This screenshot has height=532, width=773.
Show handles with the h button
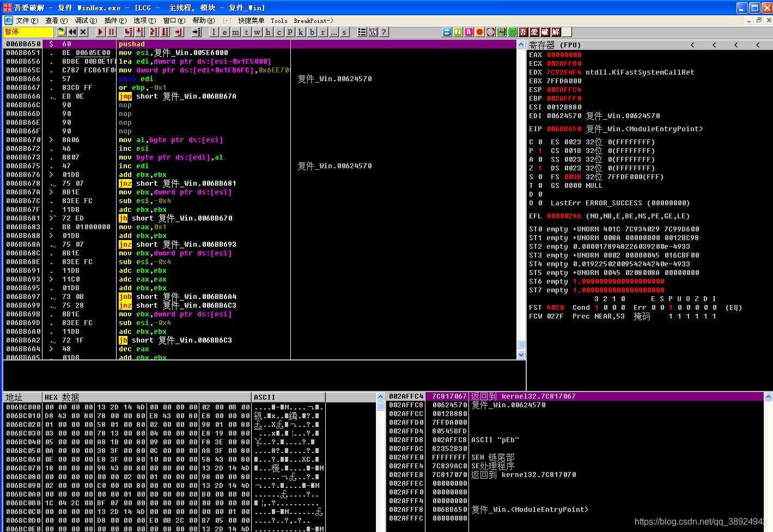click(268, 32)
